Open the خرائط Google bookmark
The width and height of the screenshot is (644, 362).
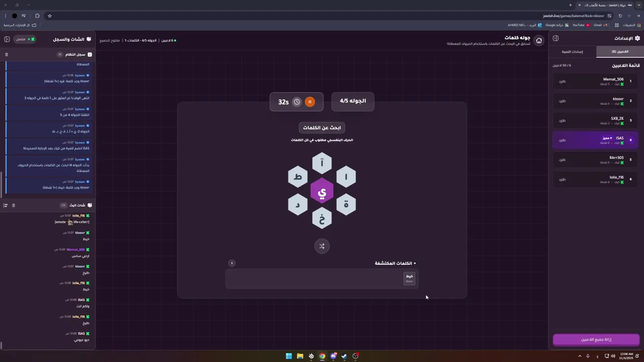click(x=557, y=25)
